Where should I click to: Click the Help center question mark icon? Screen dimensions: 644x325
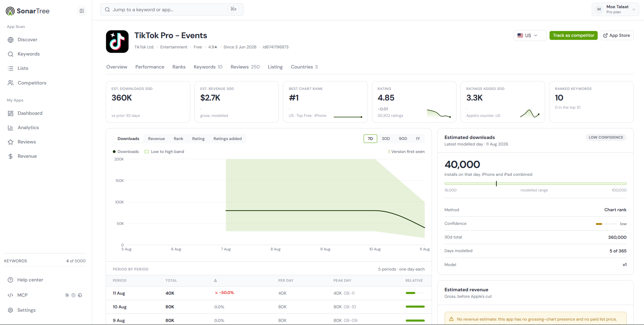click(11, 280)
